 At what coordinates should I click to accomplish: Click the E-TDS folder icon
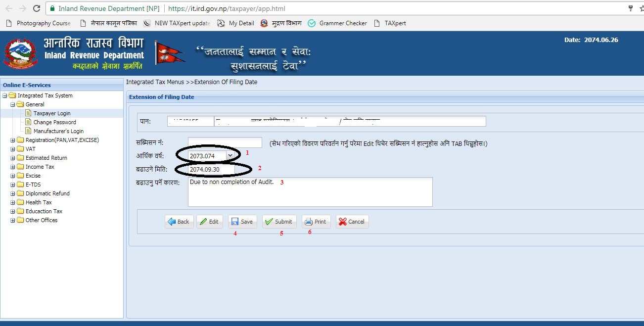20,185
